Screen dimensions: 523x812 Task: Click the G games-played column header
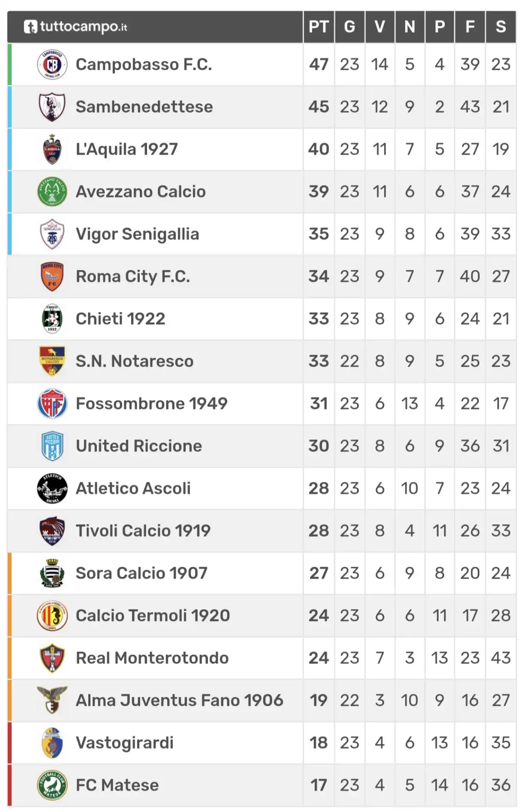pos(349,27)
